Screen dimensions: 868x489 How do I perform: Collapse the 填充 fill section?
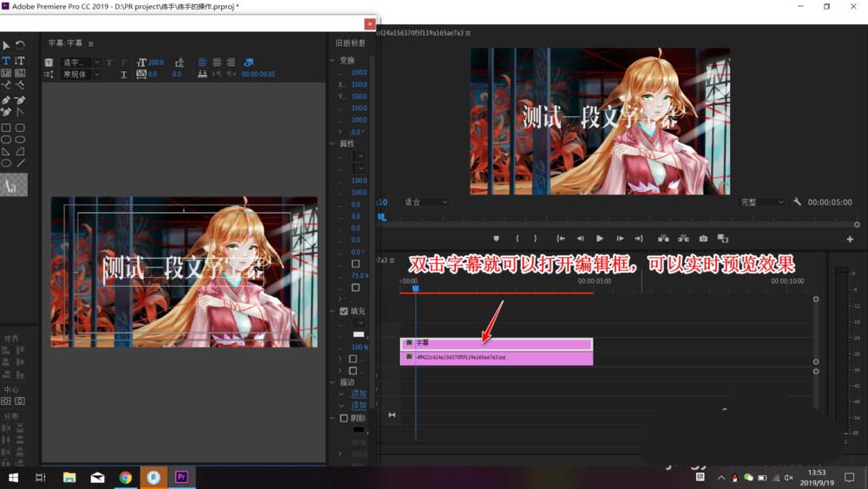point(332,311)
